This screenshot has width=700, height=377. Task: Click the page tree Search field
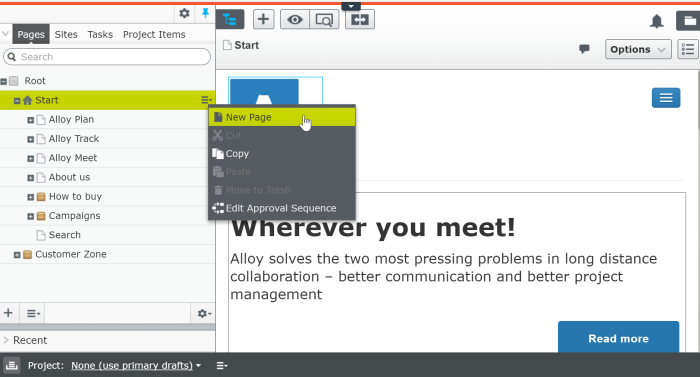107,57
